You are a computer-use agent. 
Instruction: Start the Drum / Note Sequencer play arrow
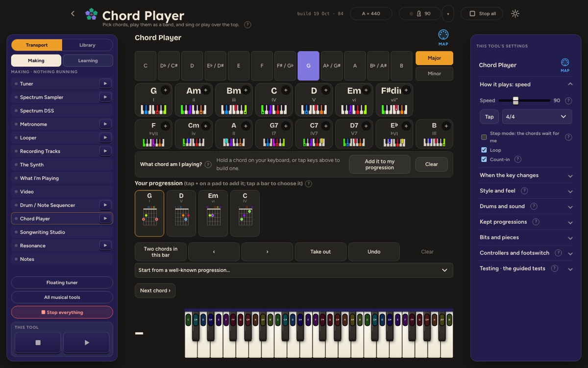[105, 205]
